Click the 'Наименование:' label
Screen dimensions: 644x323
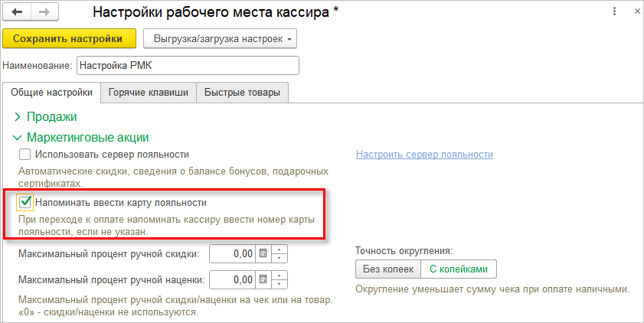click(38, 66)
